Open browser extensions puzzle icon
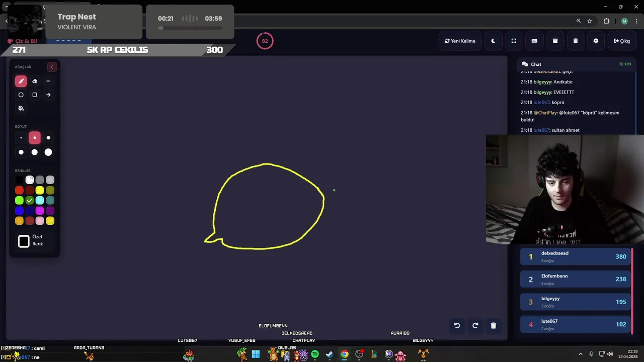This screenshot has width=644, height=362. (x=606, y=21)
